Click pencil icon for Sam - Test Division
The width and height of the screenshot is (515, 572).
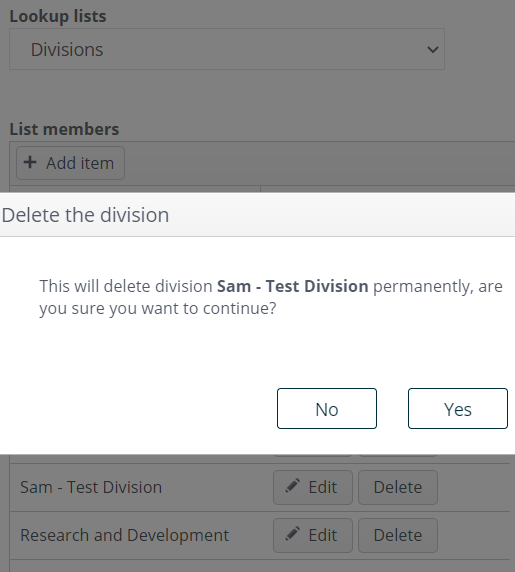292,486
